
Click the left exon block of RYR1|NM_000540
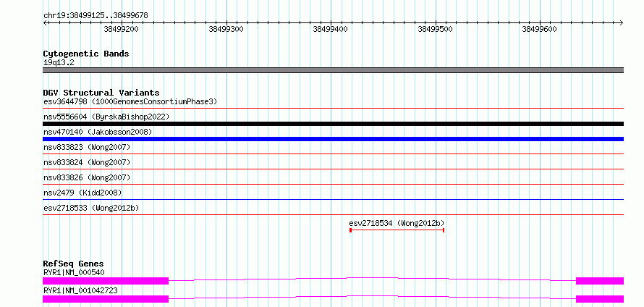(x=106, y=281)
